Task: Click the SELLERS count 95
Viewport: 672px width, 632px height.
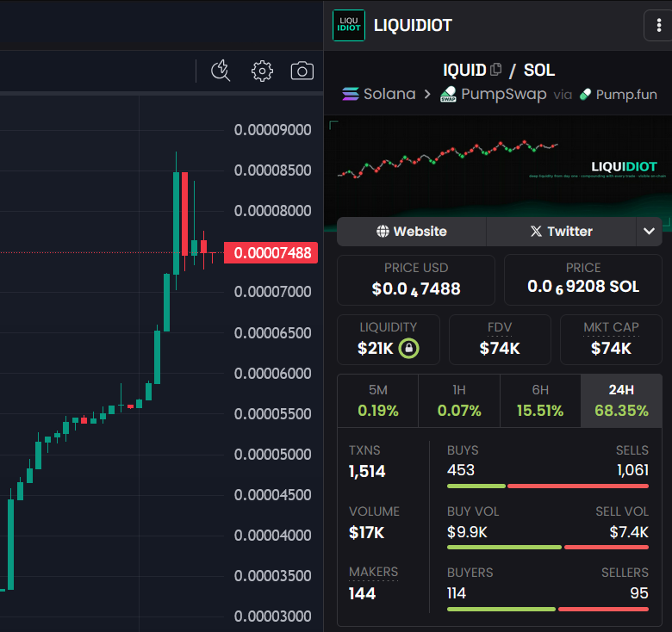Action: tap(639, 593)
